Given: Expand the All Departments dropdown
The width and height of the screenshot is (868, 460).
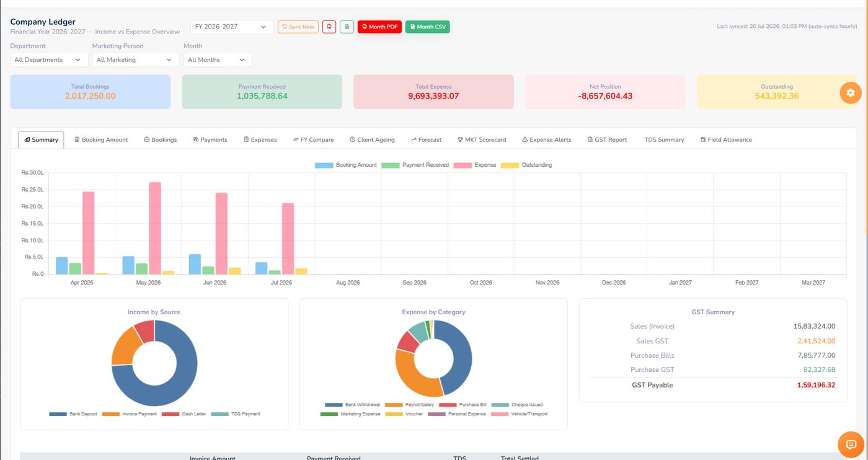Looking at the screenshot, I should 49,60.
